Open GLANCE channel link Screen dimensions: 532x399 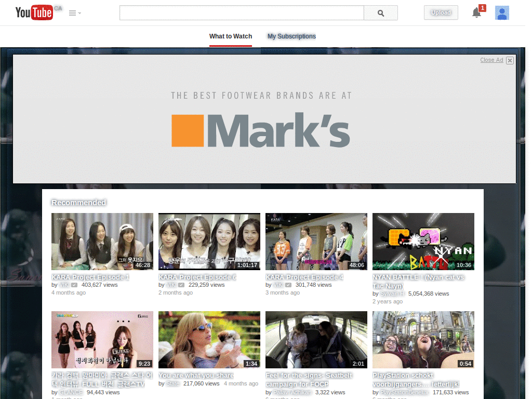coord(71,392)
